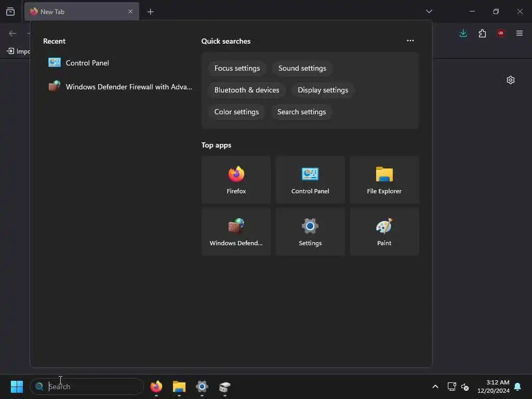
Task: Open Firefox new tab personalize gear
Action: (511, 80)
